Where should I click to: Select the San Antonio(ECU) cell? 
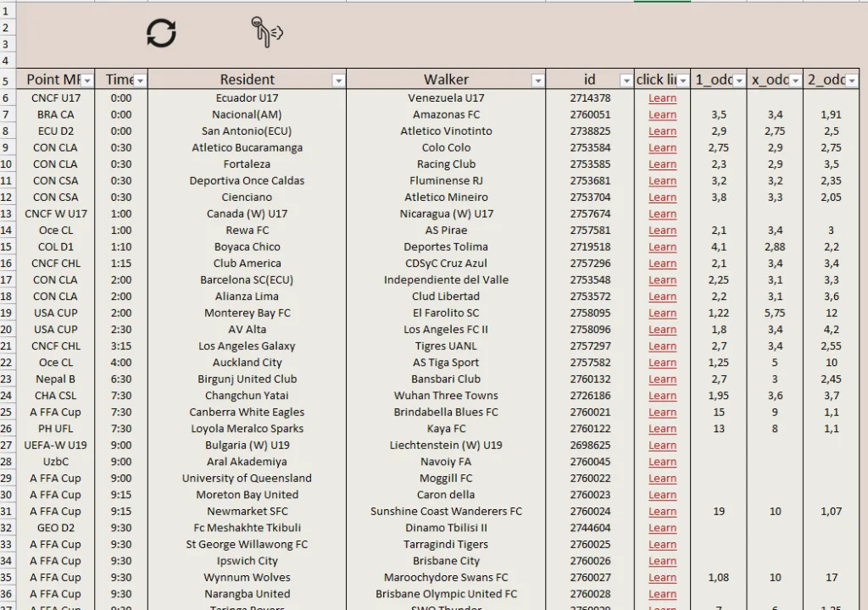[247, 131]
